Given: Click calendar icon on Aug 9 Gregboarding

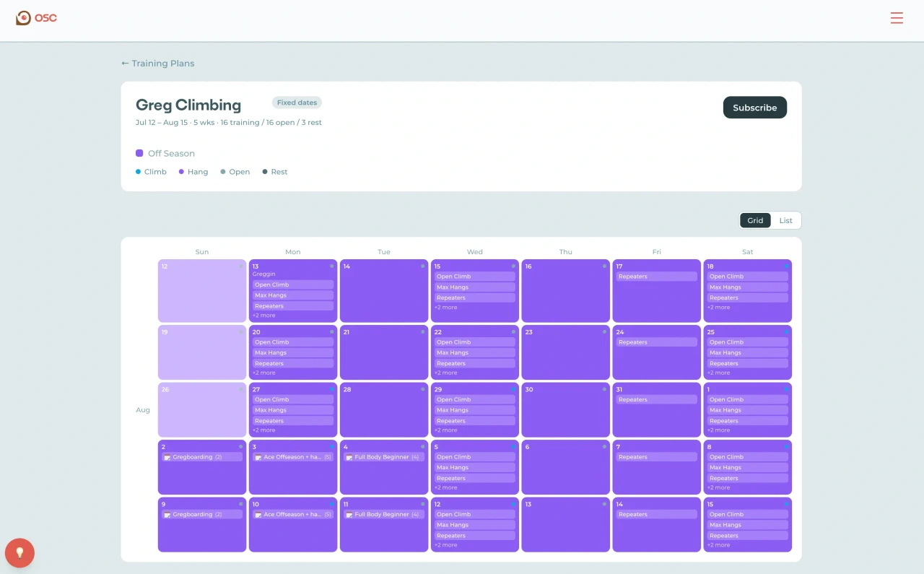Looking at the screenshot, I should (x=167, y=515).
